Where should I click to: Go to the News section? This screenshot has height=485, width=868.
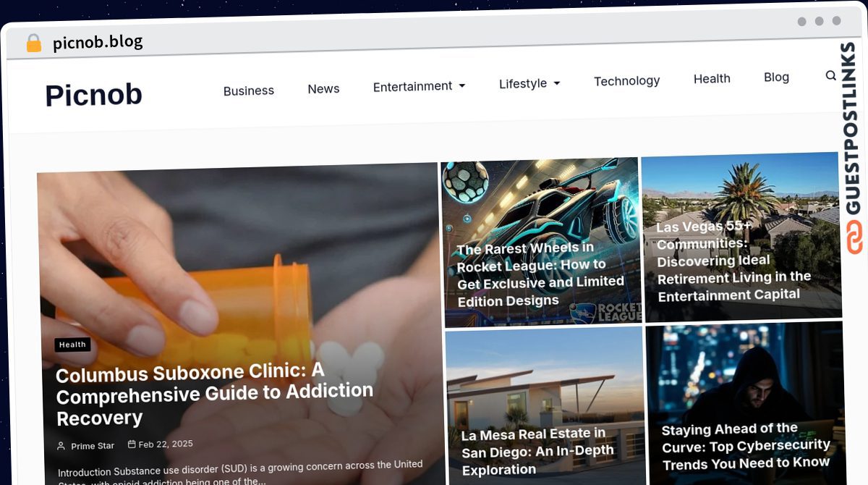pos(323,88)
